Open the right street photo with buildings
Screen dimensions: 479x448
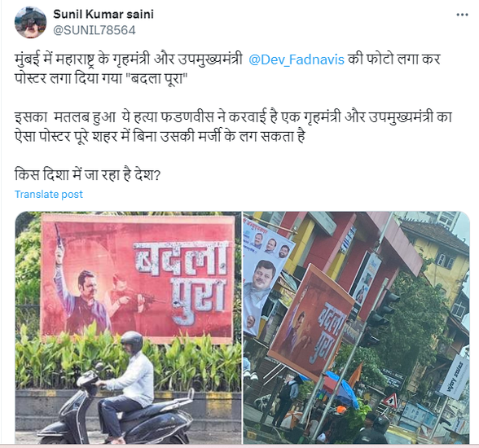356,327
